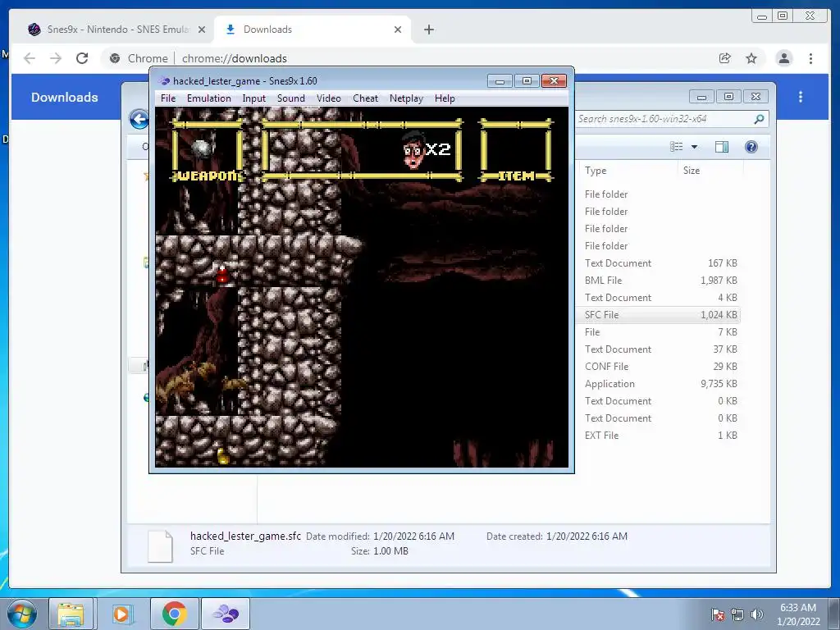Open the volume speaker tray icon

click(x=756, y=614)
